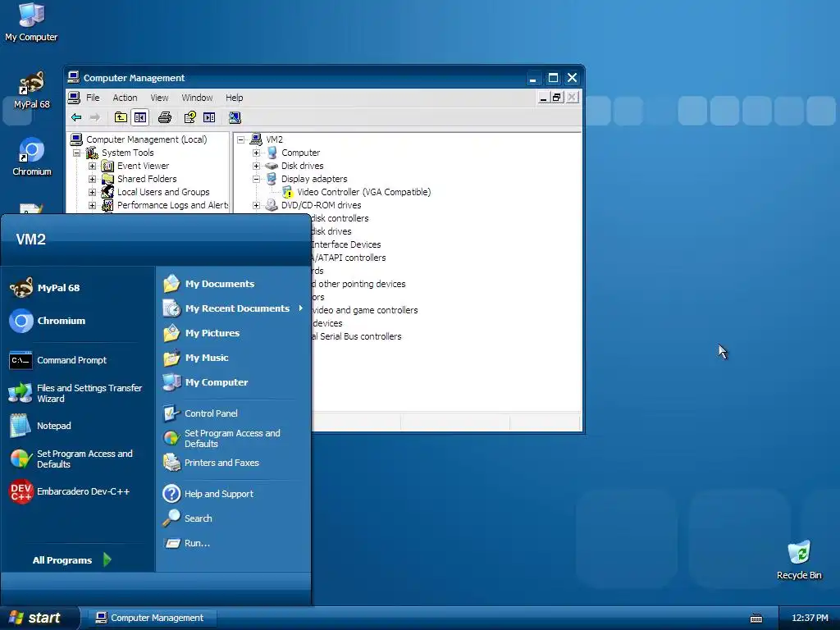Click the Forward arrow in toolbar

[95, 117]
